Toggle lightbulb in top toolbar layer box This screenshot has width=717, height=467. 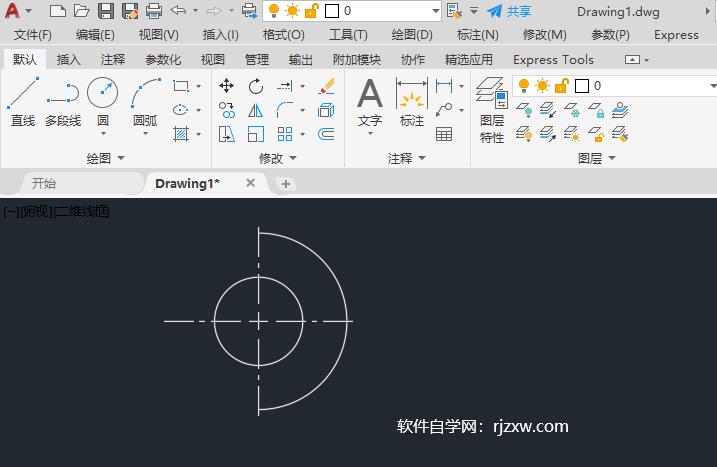(x=274, y=11)
